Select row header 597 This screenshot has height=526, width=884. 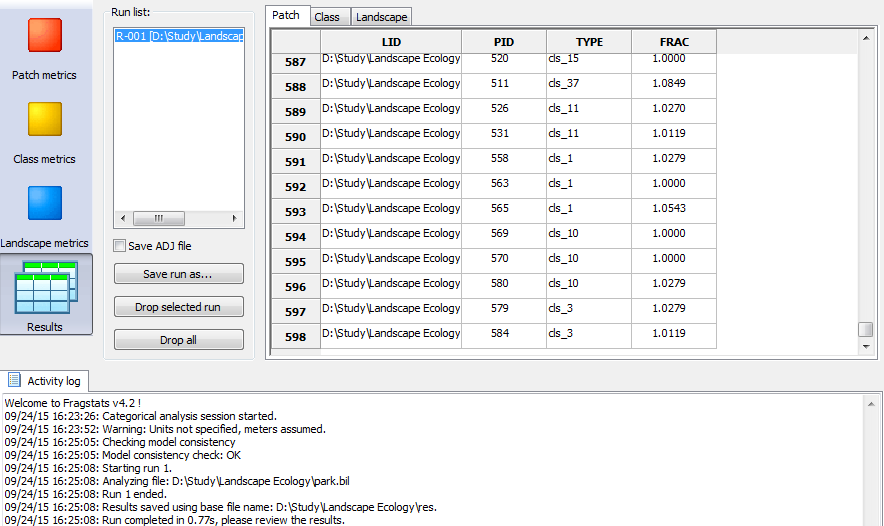pyautogui.click(x=295, y=312)
